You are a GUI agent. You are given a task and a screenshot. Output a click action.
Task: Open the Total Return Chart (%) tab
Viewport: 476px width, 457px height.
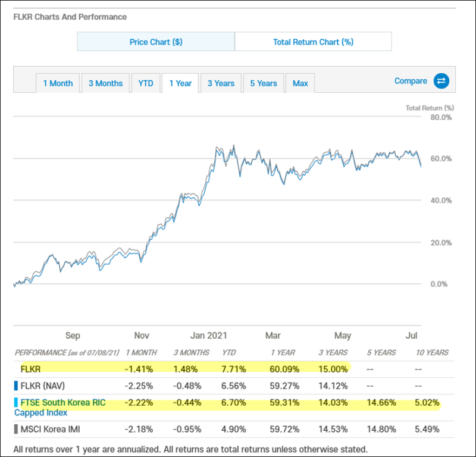coord(313,42)
